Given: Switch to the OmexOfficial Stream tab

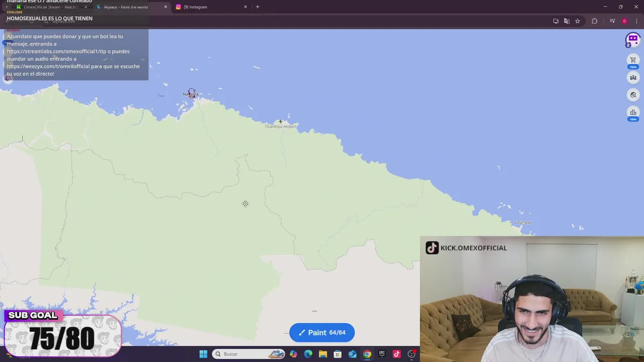Looking at the screenshot, I should 50,7.
